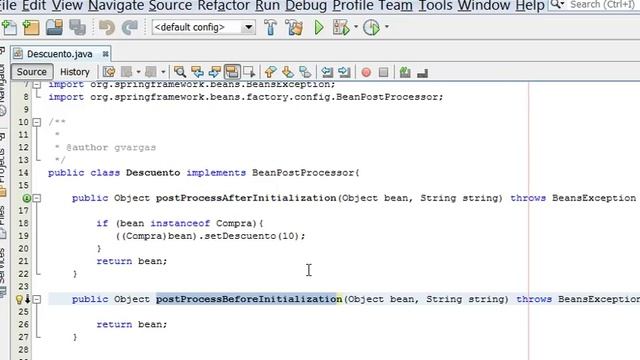Click lightbulb hint icon on line 24

[19, 300]
